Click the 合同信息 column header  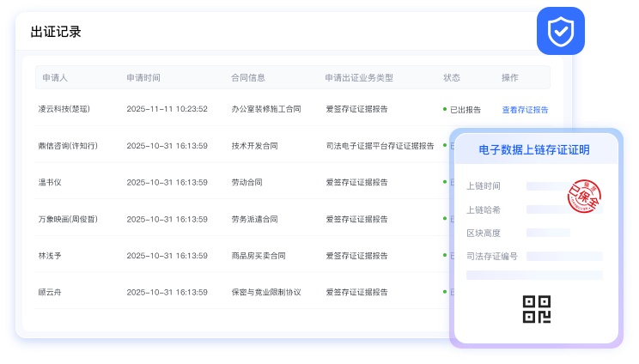(248, 77)
